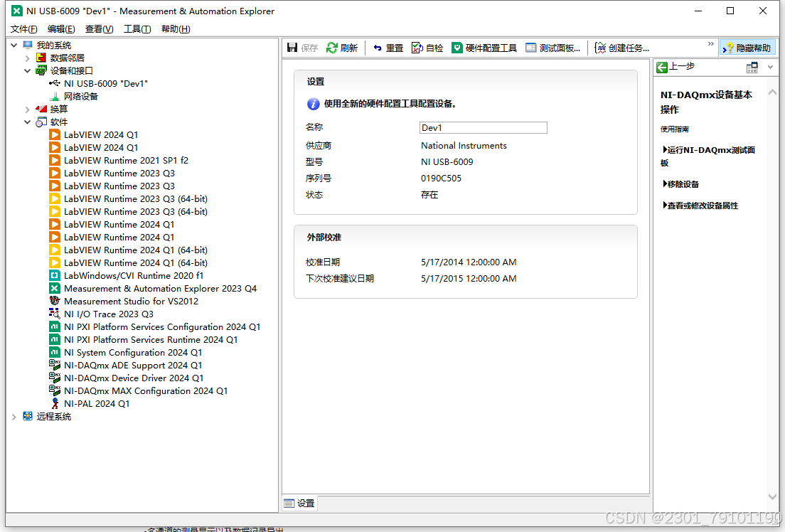Switch to the 设置 tab at bottom

299,503
